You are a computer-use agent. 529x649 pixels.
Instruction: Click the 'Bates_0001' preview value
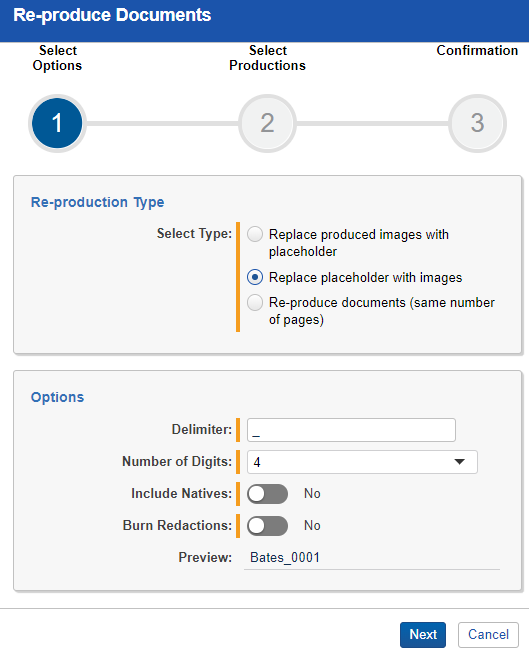285,558
